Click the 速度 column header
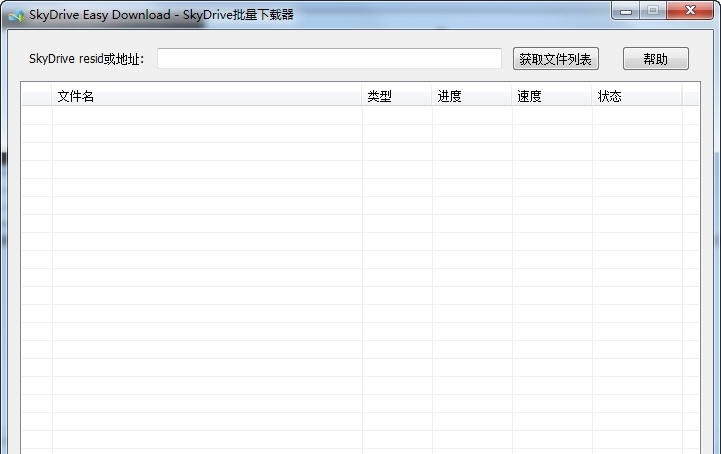This screenshot has height=454, width=721. [x=552, y=96]
